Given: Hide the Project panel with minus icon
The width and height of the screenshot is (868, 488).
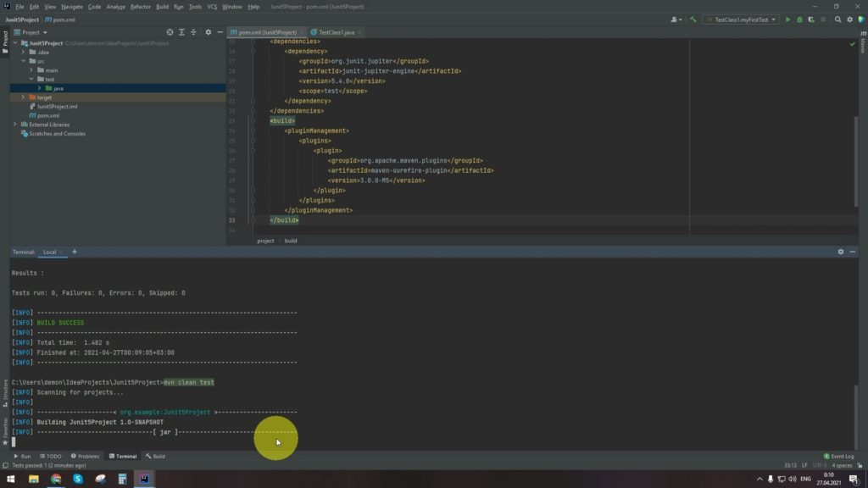Looking at the screenshot, I should coord(220,33).
